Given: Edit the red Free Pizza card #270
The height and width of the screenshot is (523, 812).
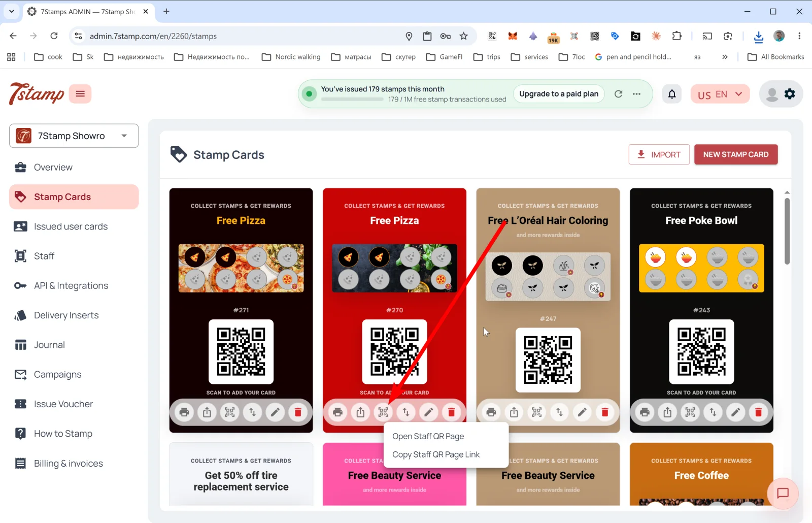Looking at the screenshot, I should pos(429,412).
